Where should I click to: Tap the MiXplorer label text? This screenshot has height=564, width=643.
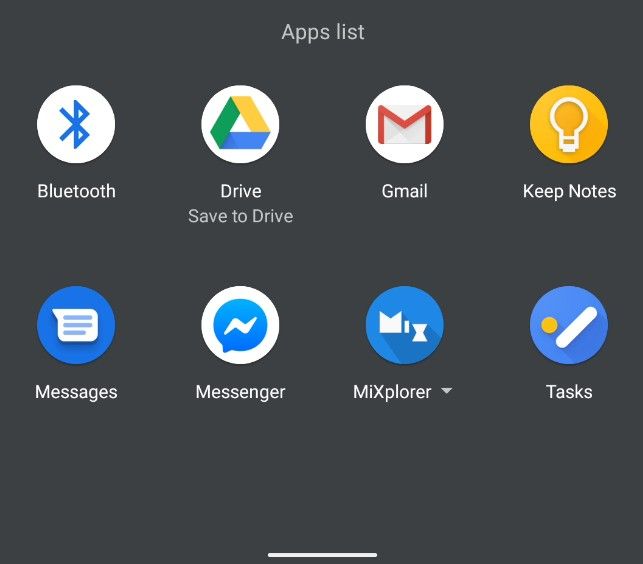tap(392, 392)
